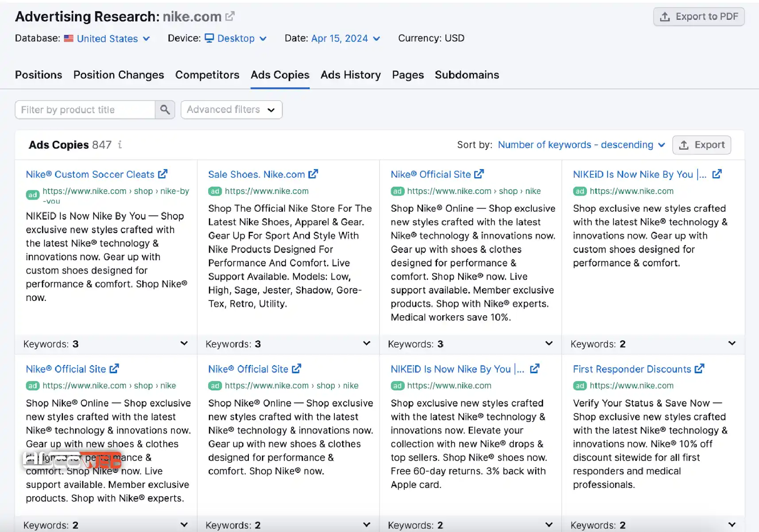The width and height of the screenshot is (759, 532).
Task: Switch to the Ads History tab
Action: 351,75
